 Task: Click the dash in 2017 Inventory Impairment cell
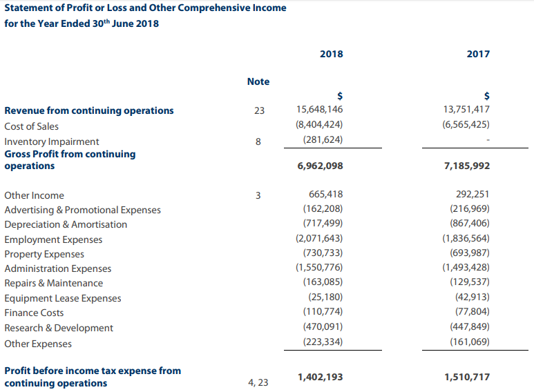coord(488,140)
